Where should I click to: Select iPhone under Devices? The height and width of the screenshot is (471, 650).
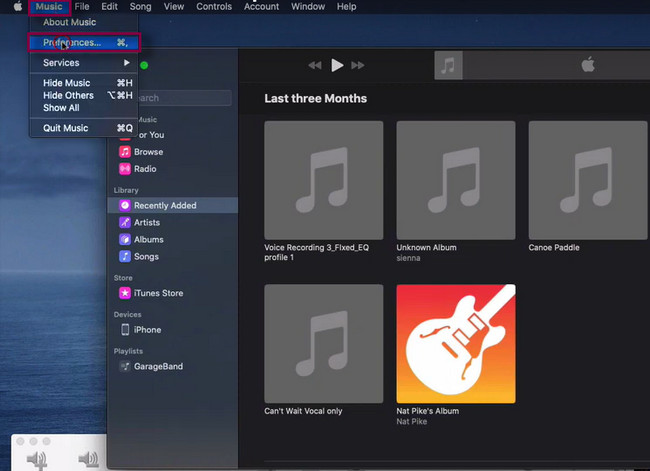(x=172, y=330)
